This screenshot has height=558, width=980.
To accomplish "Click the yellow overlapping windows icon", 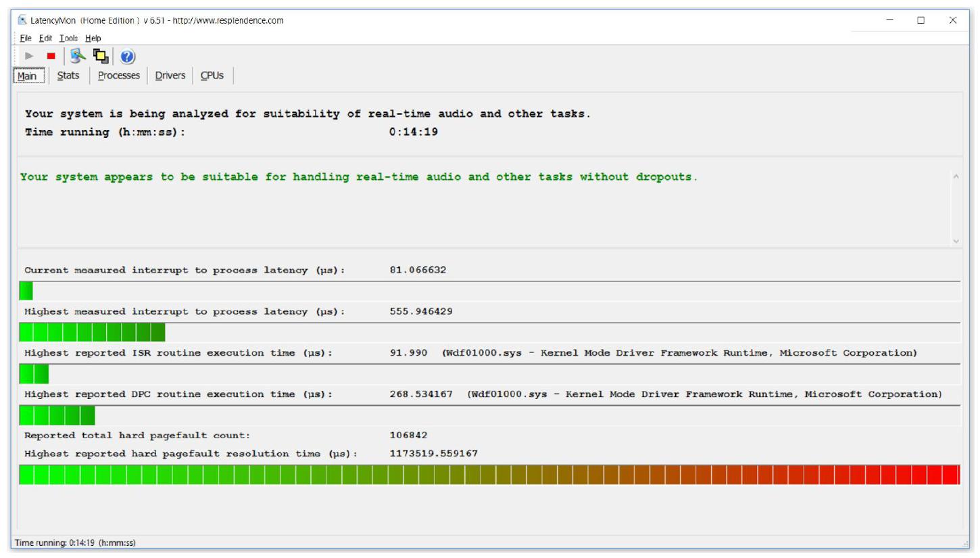I will click(100, 57).
